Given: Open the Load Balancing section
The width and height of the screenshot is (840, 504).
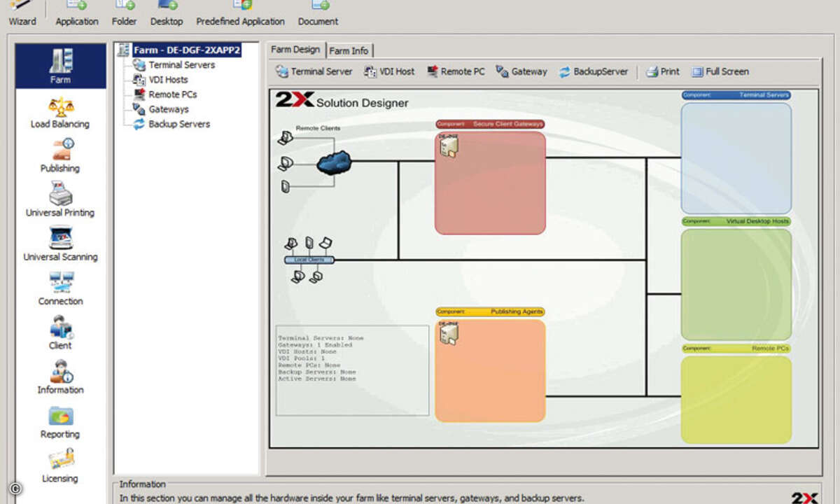Looking at the screenshot, I should pyautogui.click(x=60, y=113).
